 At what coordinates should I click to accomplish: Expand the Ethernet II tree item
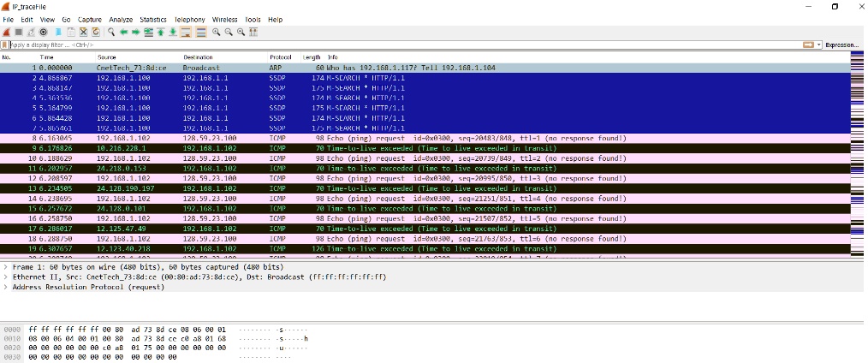(x=6, y=277)
